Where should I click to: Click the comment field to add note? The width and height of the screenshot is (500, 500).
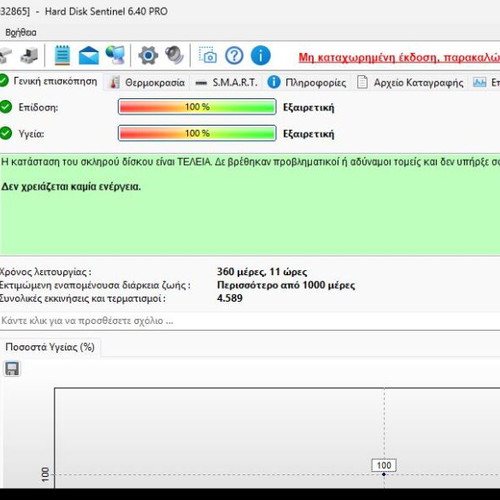coord(250,321)
